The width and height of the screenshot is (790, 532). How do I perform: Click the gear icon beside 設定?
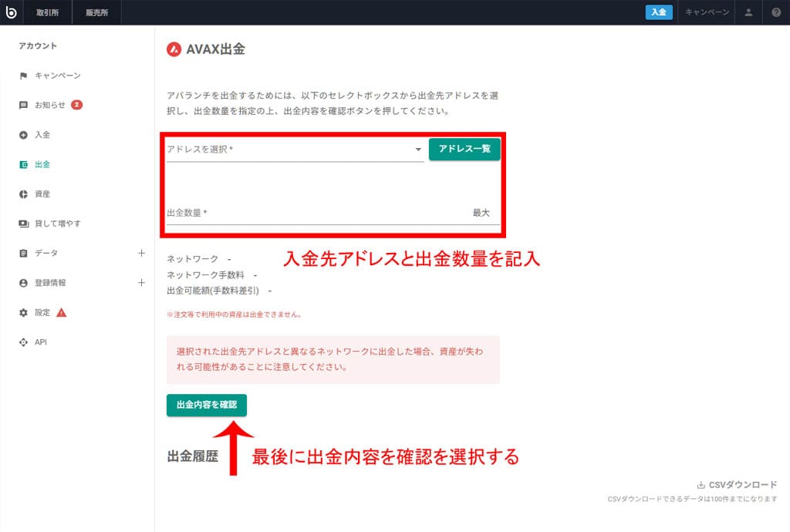click(x=23, y=312)
